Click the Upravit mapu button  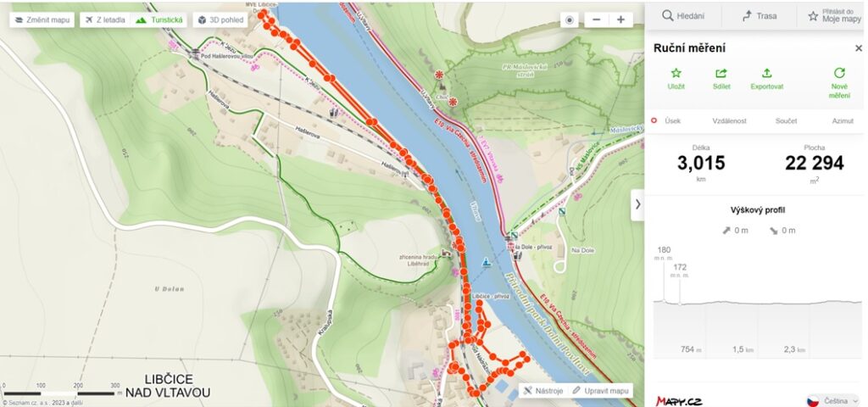[601, 390]
